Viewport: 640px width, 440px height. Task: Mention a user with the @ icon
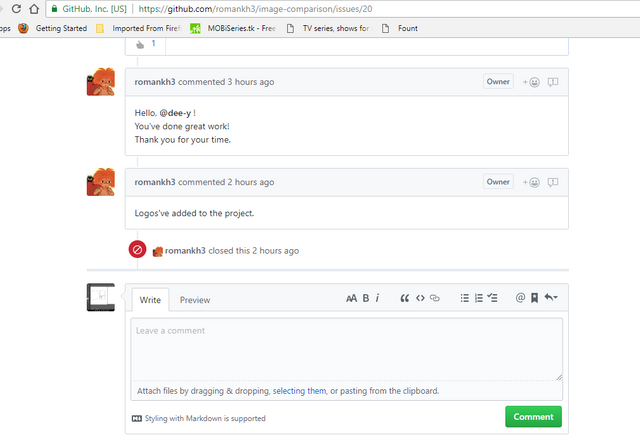(520, 298)
